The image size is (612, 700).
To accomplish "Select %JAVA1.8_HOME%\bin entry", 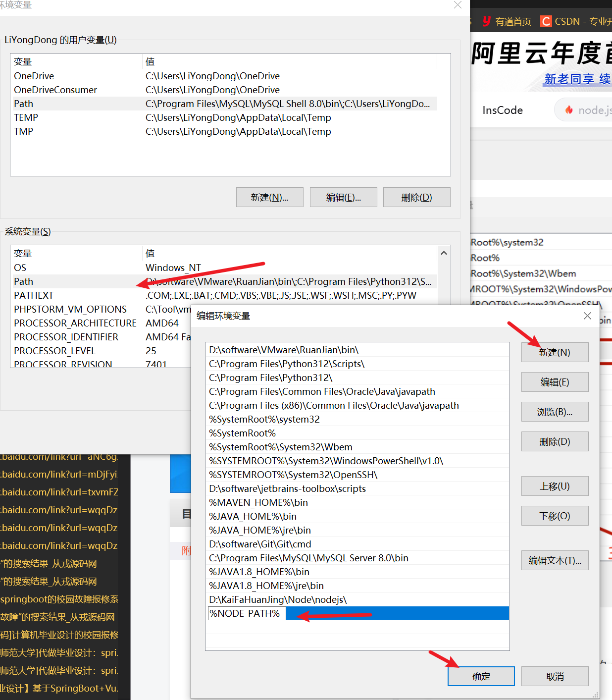I will point(357,572).
